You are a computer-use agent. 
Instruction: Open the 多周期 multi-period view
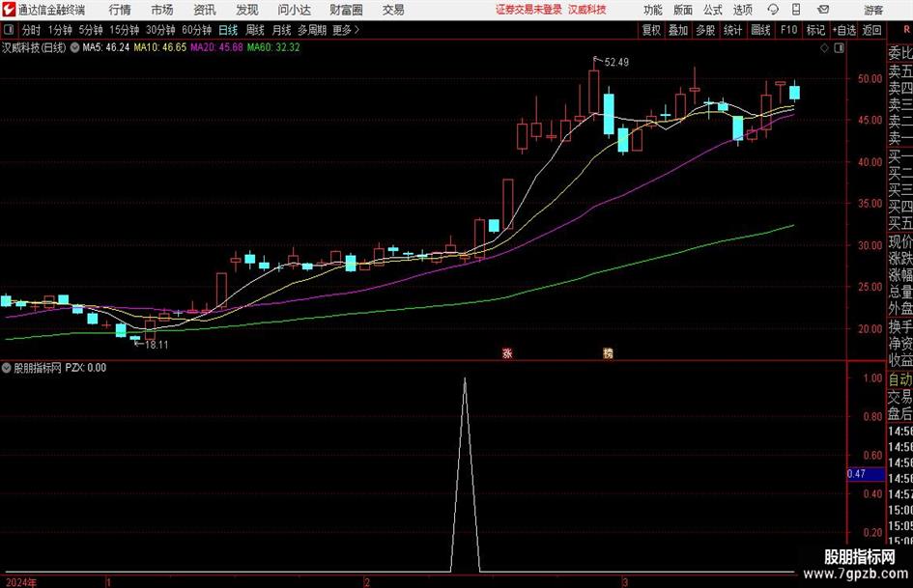tap(312, 30)
